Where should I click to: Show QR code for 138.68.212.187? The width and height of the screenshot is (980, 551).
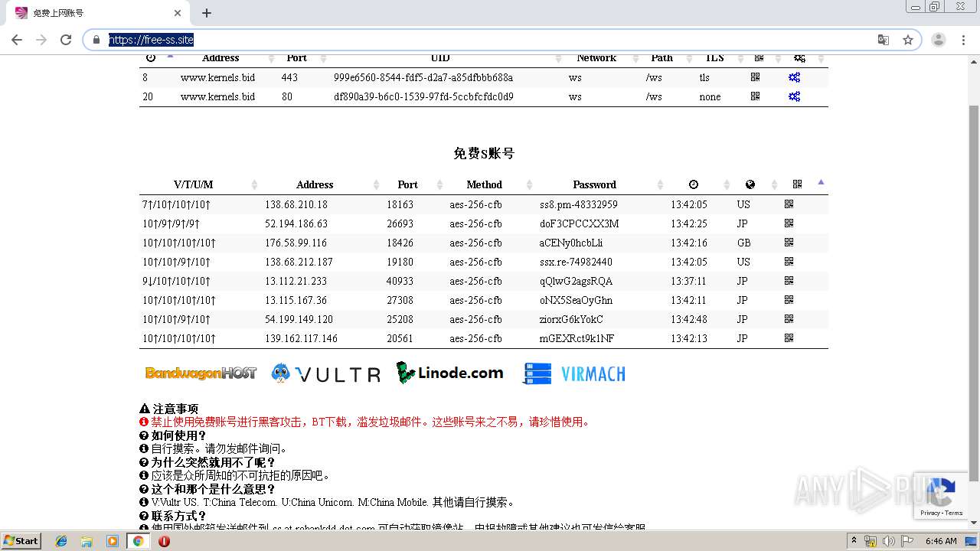pyautogui.click(x=789, y=262)
